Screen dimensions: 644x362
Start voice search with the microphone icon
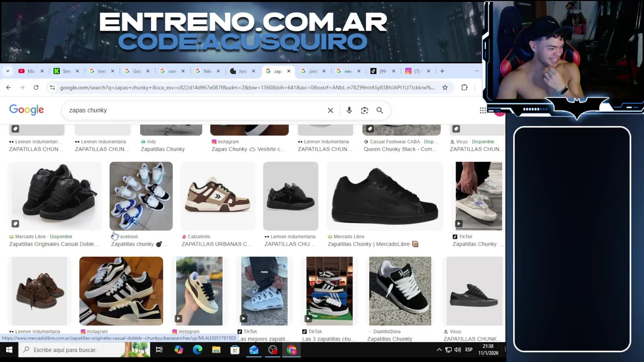[x=349, y=110]
